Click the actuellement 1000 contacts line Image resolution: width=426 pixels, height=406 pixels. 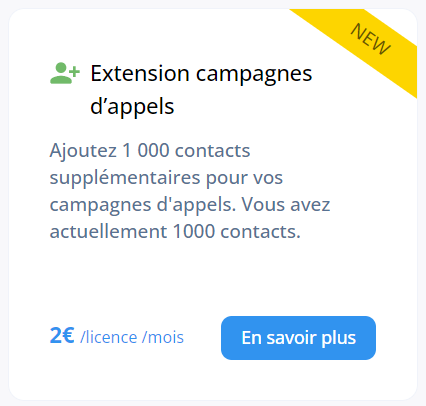(x=175, y=231)
